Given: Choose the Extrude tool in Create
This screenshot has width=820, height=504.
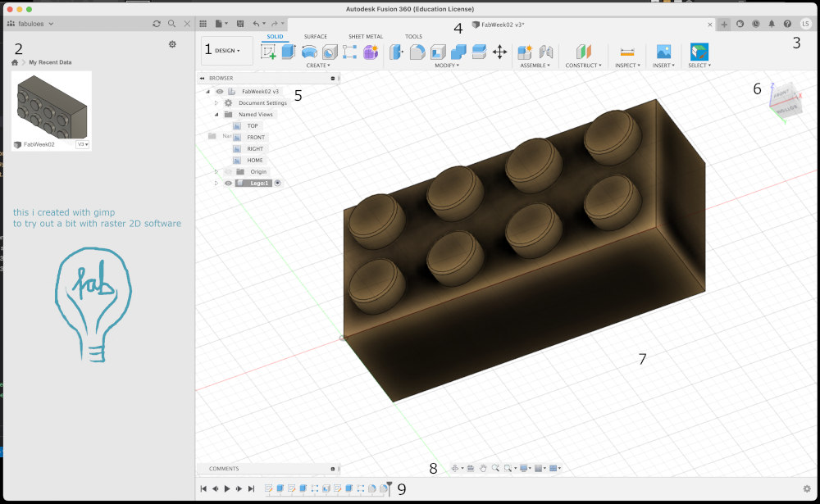Looking at the screenshot, I should [x=289, y=52].
